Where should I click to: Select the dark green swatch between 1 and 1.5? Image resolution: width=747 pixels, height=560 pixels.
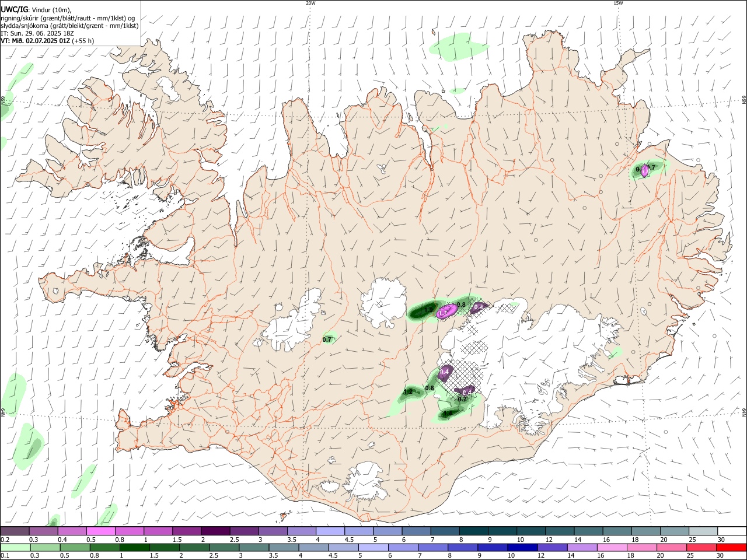(134, 547)
